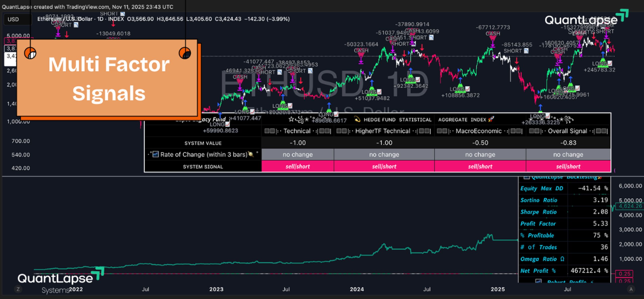Click the Sharpe Ratio value 2.08
Image resolution: width=644 pixels, height=299 pixels.
point(600,212)
